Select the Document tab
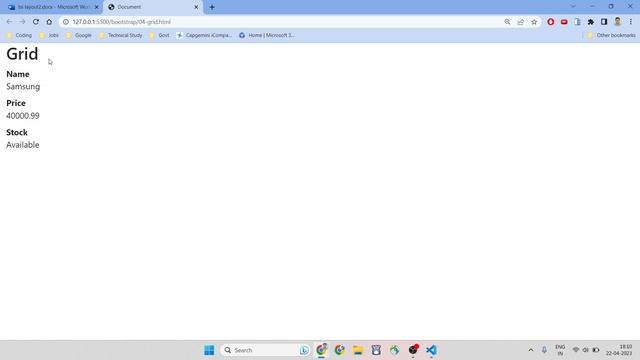This screenshot has height=360, width=640. click(153, 7)
